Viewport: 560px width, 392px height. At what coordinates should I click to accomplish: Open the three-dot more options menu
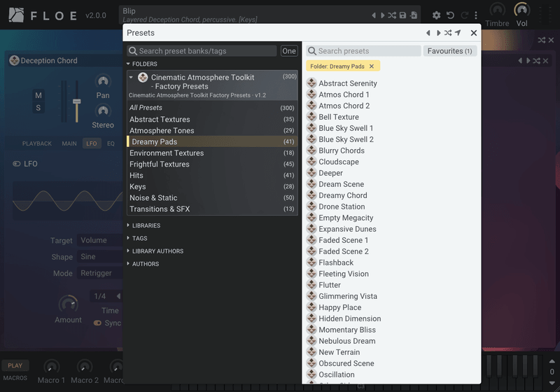[476, 15]
